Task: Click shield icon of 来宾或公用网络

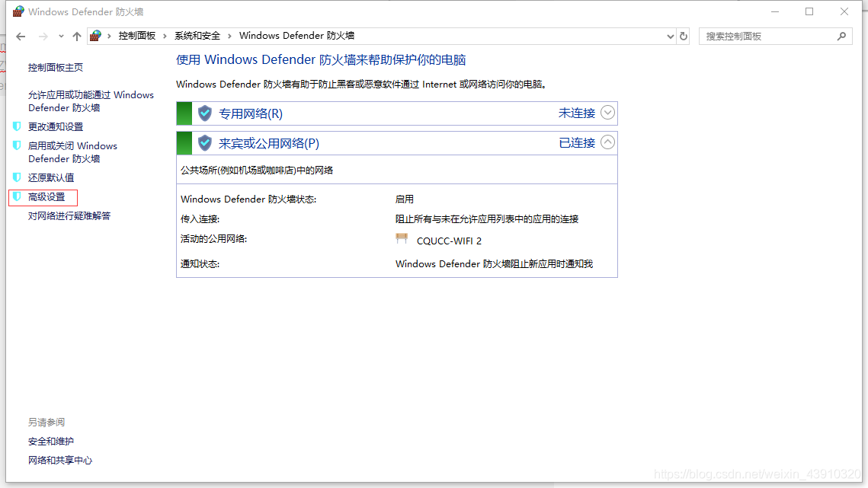Action: pos(205,143)
